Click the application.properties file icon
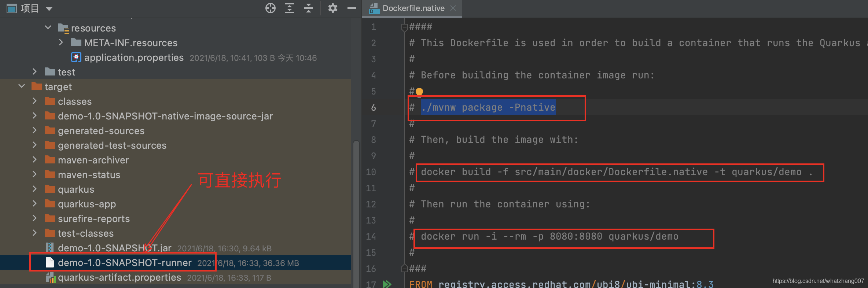Viewport: 868px width, 288px height. coord(76,57)
